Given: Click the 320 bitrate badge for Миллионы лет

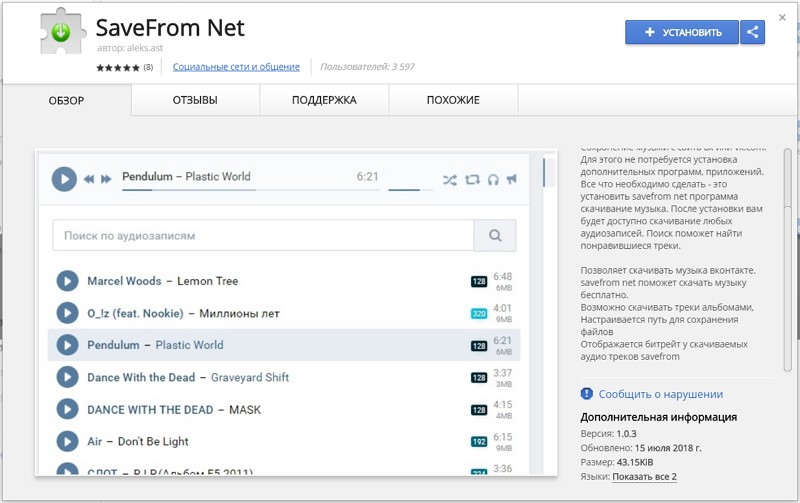Looking at the screenshot, I should 479,314.
